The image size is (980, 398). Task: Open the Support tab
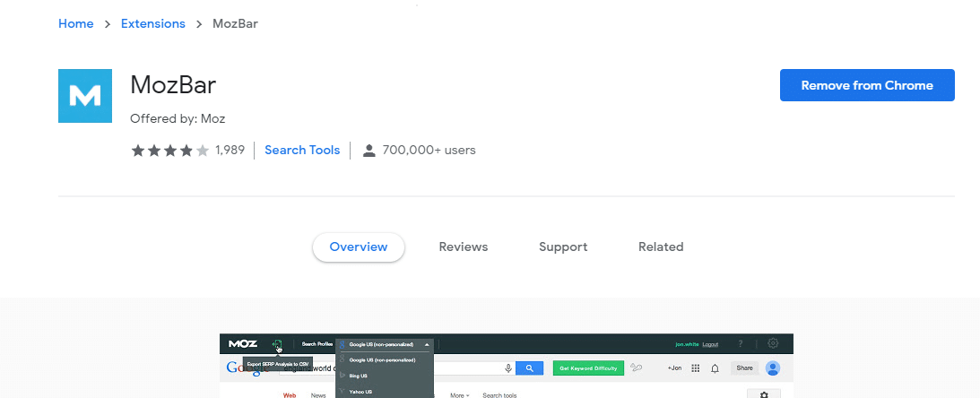tap(563, 247)
